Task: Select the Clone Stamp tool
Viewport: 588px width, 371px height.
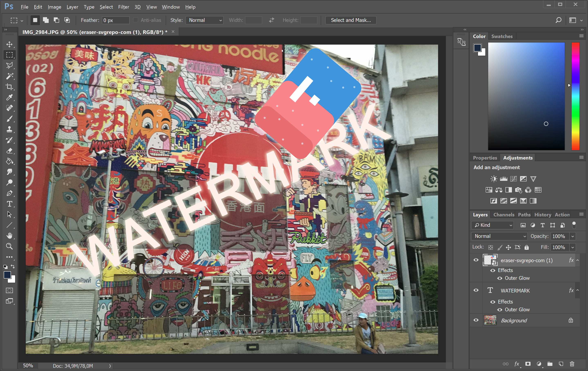Action: pos(10,129)
